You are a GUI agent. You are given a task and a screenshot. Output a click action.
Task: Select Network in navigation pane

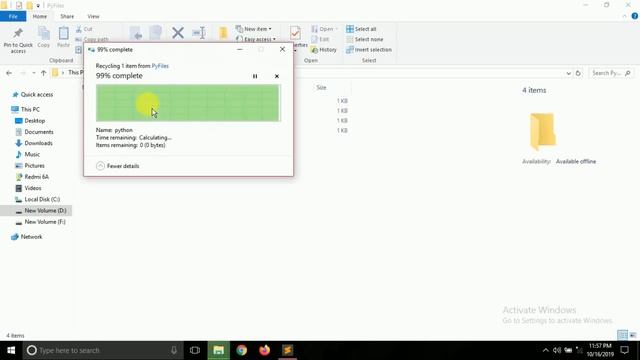pos(27,237)
